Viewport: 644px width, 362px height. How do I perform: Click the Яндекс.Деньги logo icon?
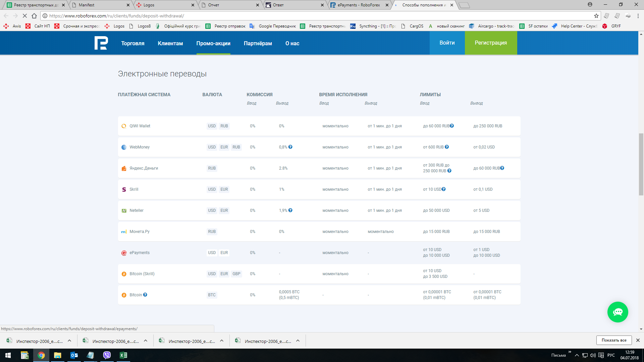click(x=124, y=168)
